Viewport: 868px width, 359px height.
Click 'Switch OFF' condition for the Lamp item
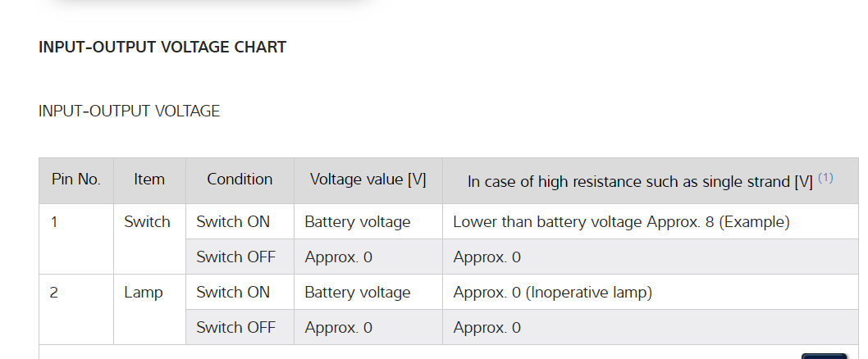[x=235, y=328]
